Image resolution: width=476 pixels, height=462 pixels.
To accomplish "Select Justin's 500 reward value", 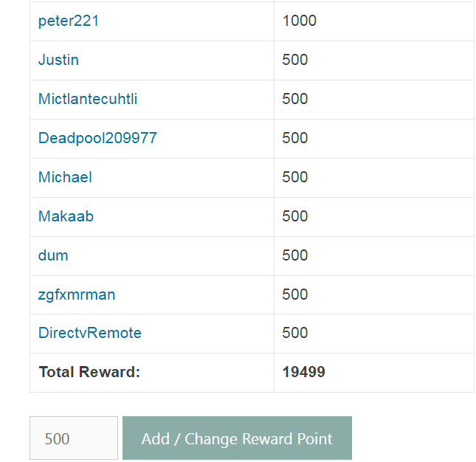I will coord(294,60).
